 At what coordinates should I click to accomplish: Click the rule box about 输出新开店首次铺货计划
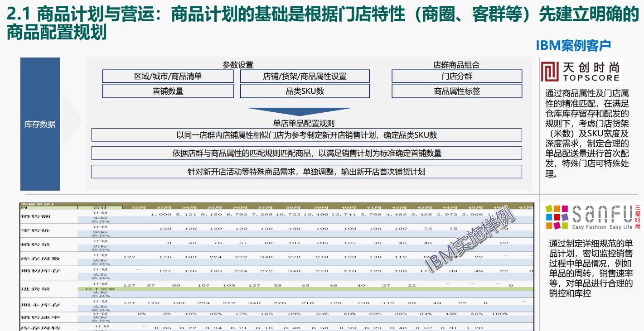[x=306, y=172]
